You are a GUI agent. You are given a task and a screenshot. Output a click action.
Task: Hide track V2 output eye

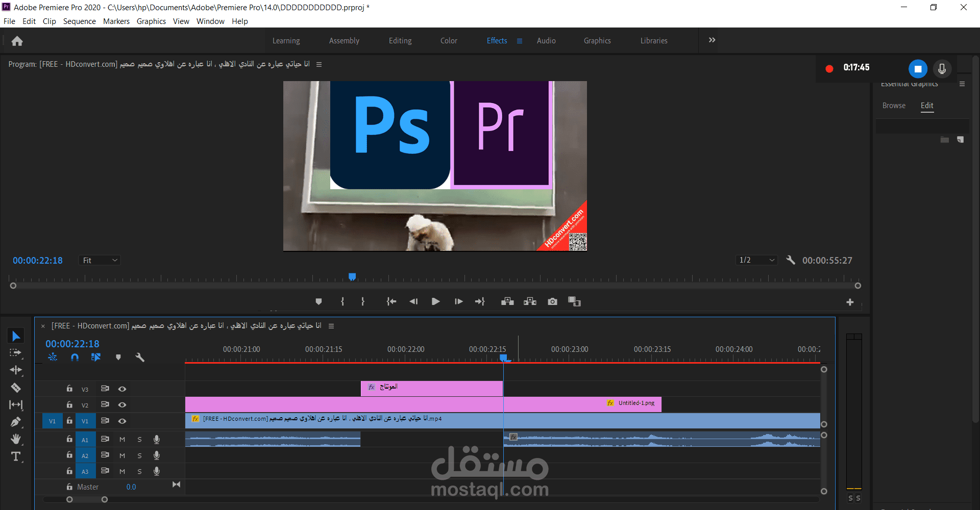pyautogui.click(x=122, y=404)
